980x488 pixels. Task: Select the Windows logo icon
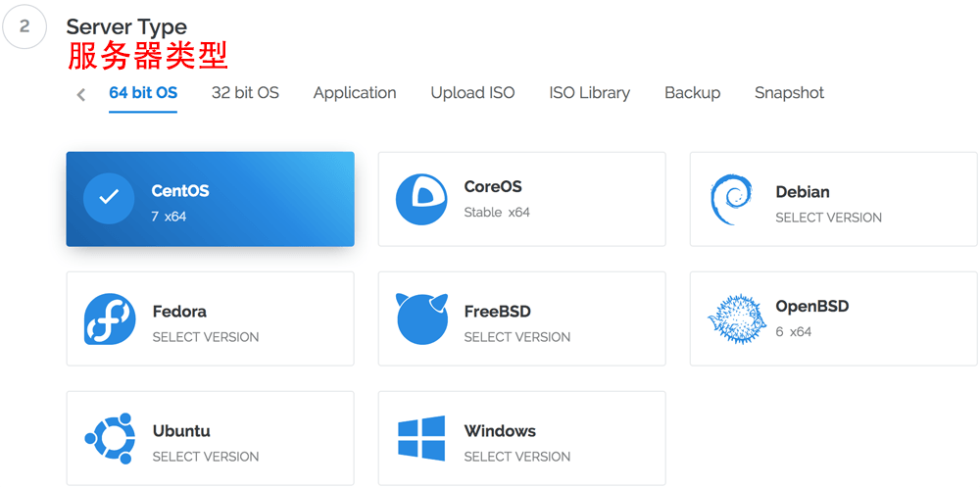tap(421, 438)
